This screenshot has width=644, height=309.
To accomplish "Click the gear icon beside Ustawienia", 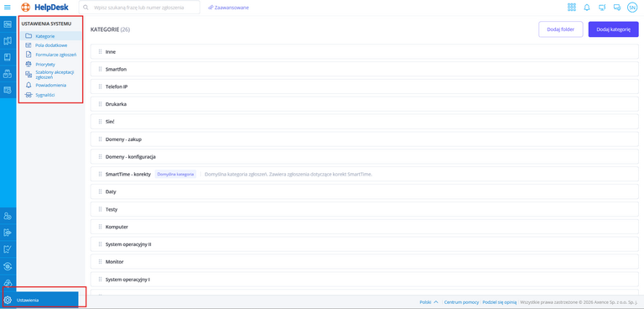I will 8,300.
